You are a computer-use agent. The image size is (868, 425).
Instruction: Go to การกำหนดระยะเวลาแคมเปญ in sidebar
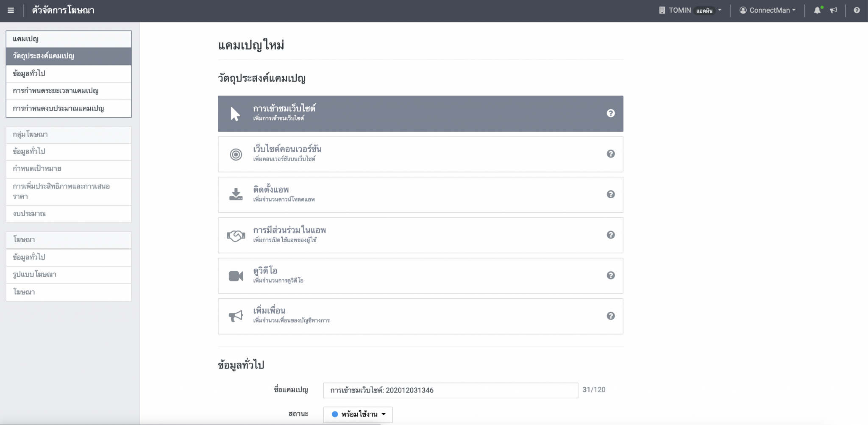[56, 91]
